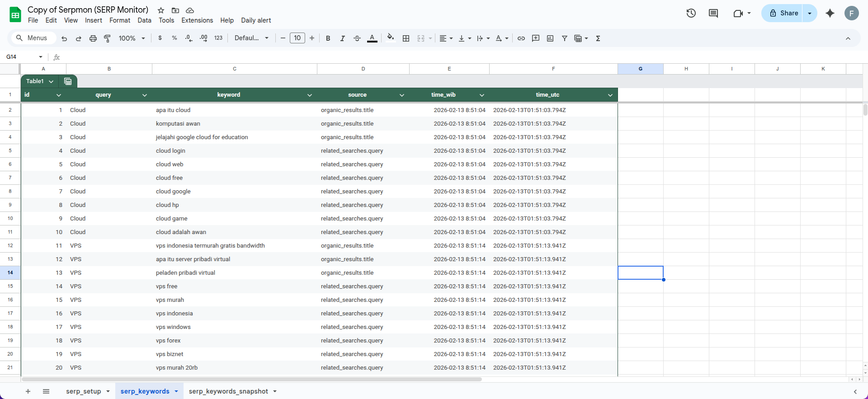Click the paint format roller icon

coord(107,38)
